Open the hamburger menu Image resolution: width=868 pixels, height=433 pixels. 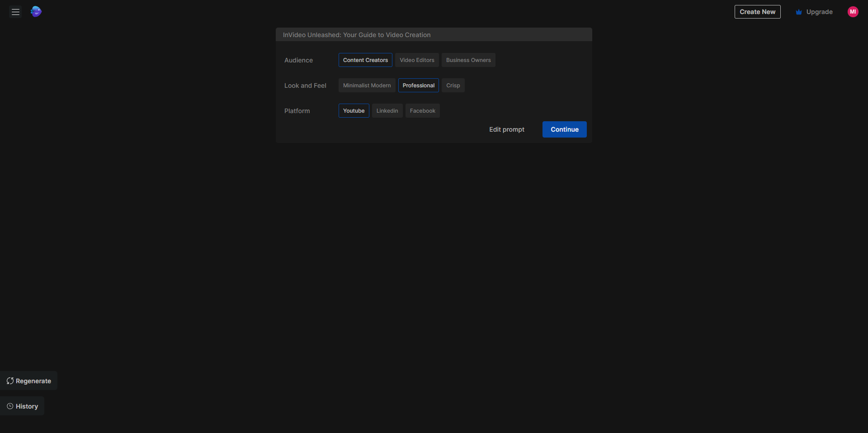click(x=15, y=12)
